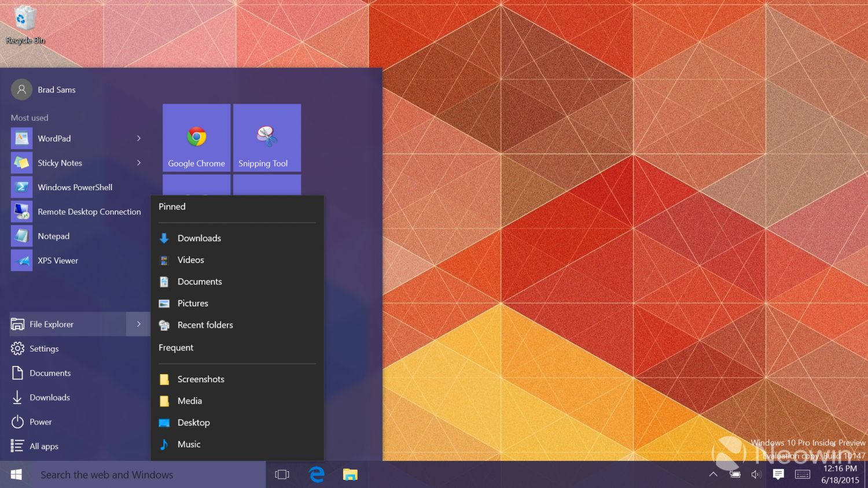Click the Windows Start button
Screen dimensions: 868x488
(x=16, y=475)
